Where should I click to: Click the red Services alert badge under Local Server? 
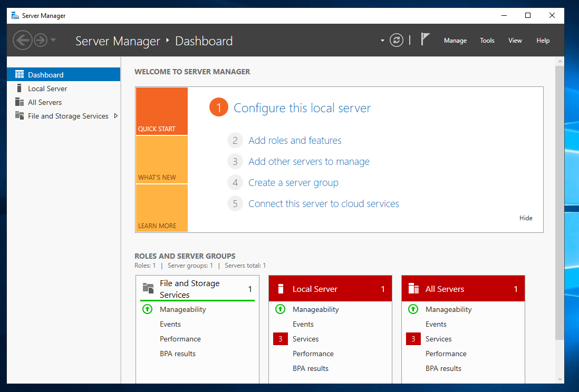280,339
